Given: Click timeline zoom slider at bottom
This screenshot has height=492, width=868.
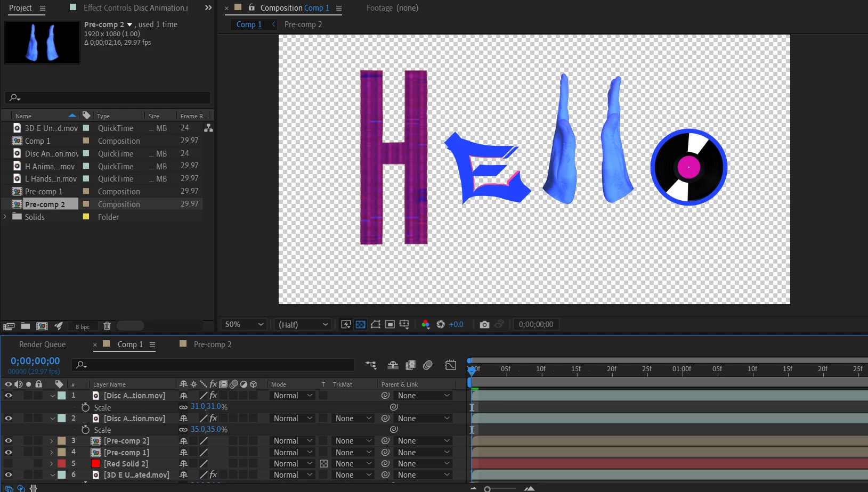Looking at the screenshot, I should (x=501, y=488).
